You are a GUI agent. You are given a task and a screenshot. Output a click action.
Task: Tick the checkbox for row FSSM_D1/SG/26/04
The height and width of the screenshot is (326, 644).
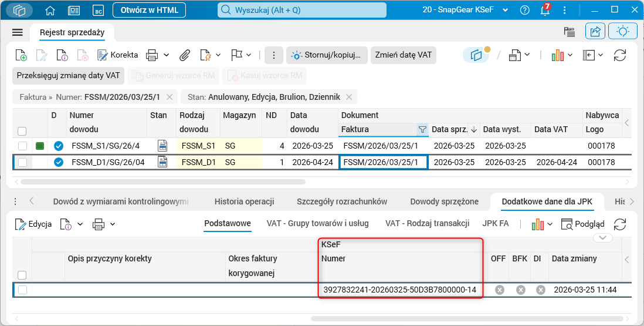[23, 162]
